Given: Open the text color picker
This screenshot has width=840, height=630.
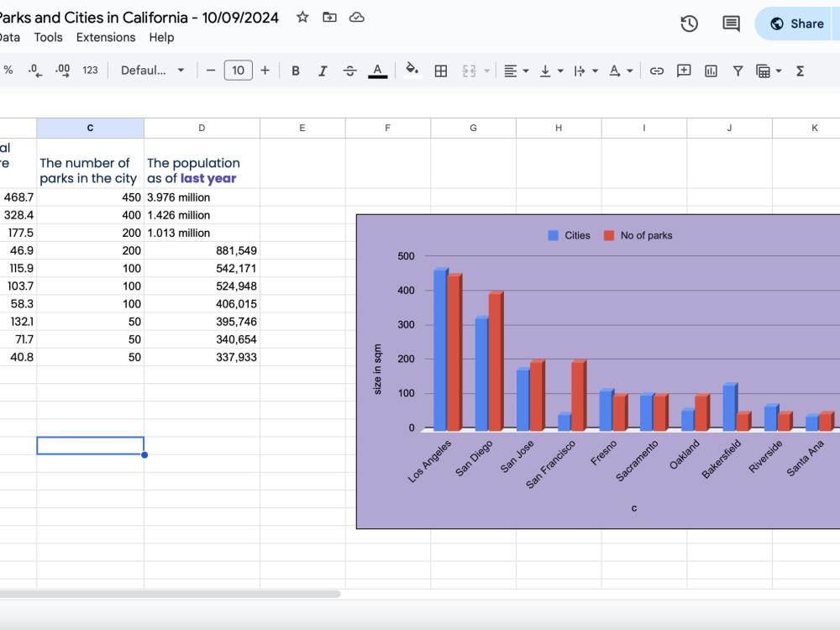Looking at the screenshot, I should coord(378,71).
